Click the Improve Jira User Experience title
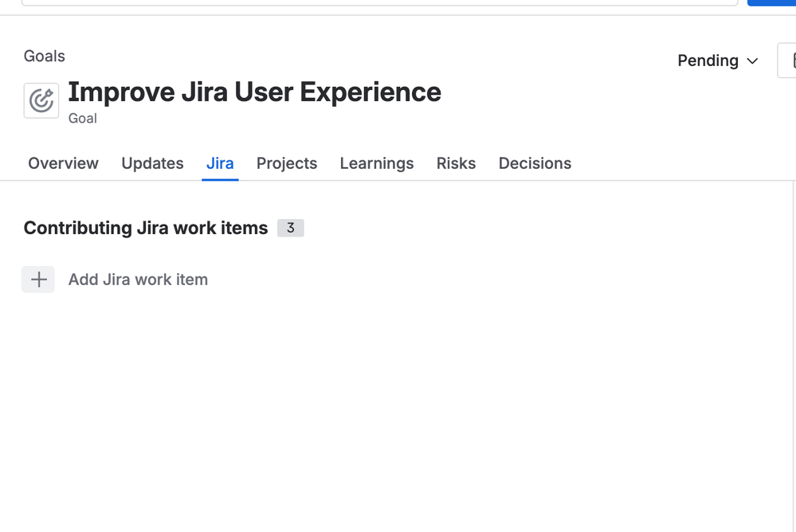The image size is (796, 532). pyautogui.click(x=254, y=92)
